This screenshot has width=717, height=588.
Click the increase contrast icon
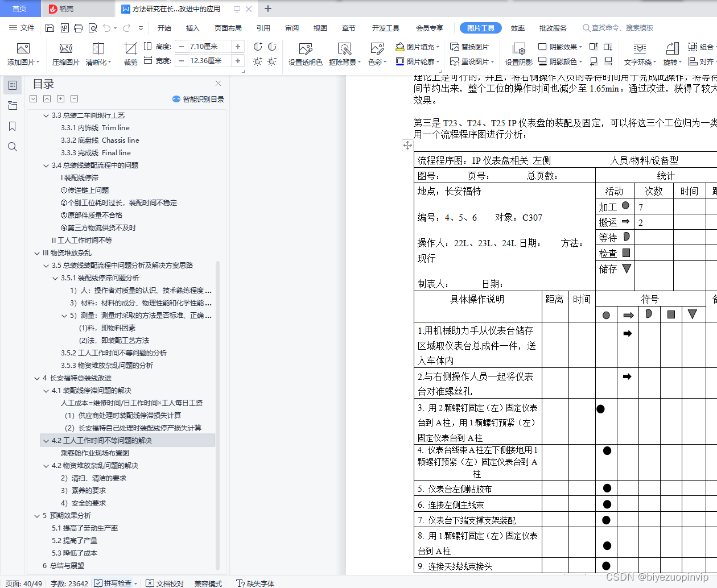258,47
